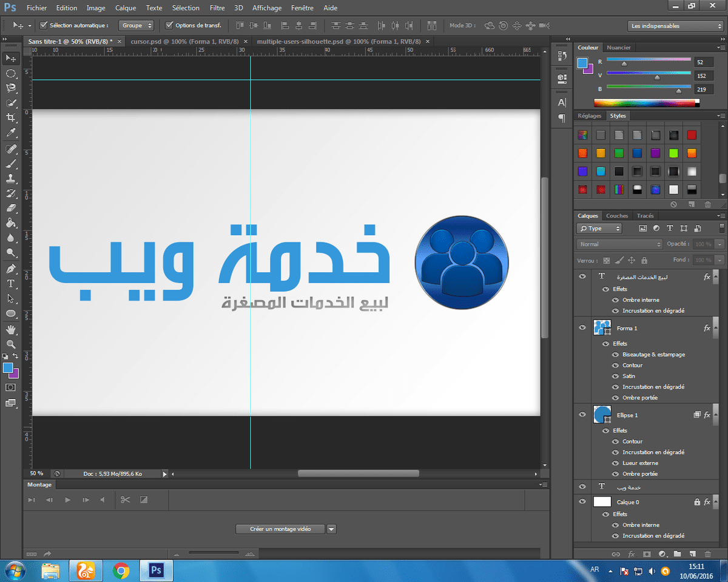
Task: Switch to the Couches tab
Action: pyautogui.click(x=617, y=216)
